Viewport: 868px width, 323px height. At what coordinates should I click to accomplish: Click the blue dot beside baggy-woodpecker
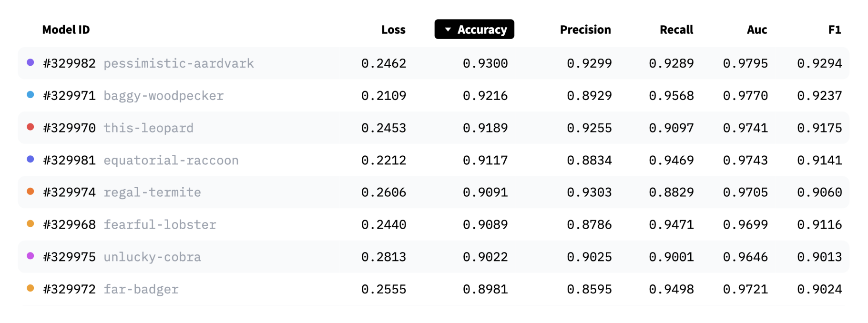point(30,95)
